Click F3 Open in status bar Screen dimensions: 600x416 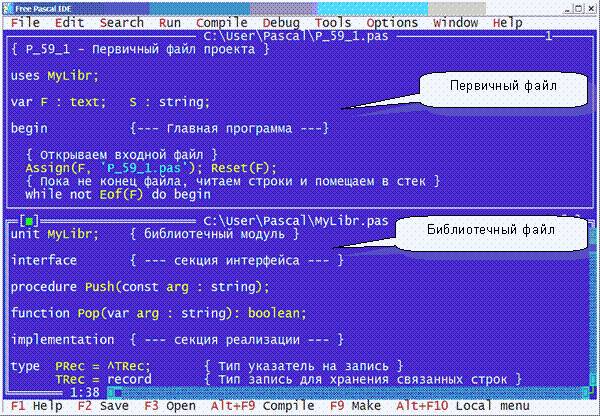170,406
